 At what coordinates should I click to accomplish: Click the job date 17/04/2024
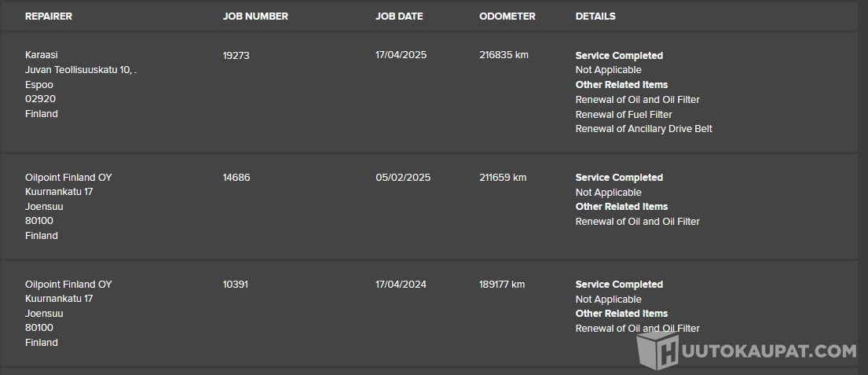click(401, 285)
